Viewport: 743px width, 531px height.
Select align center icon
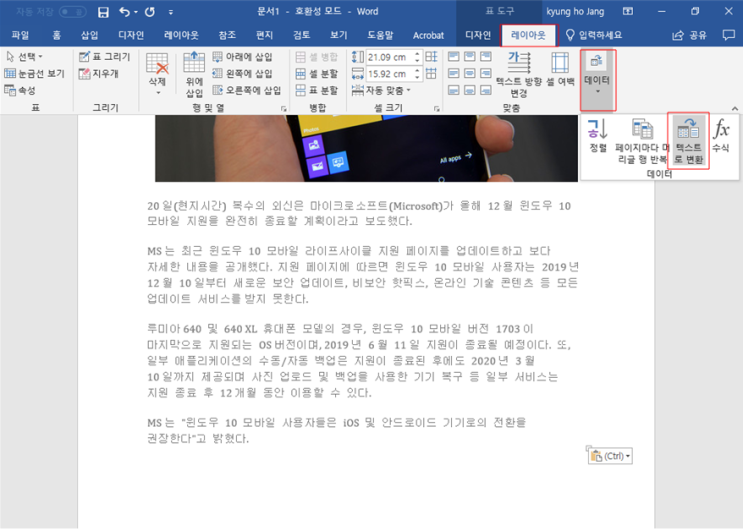click(x=470, y=73)
